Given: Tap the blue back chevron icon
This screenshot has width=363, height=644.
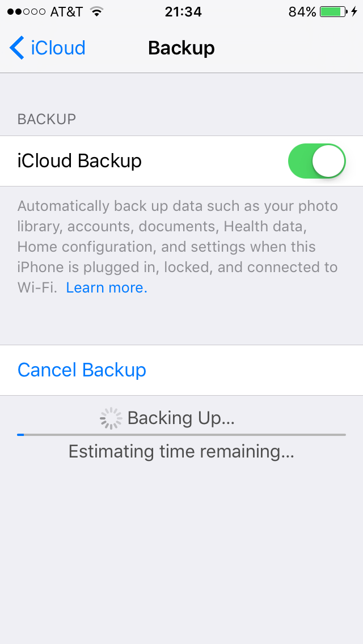Looking at the screenshot, I should coord(16,48).
